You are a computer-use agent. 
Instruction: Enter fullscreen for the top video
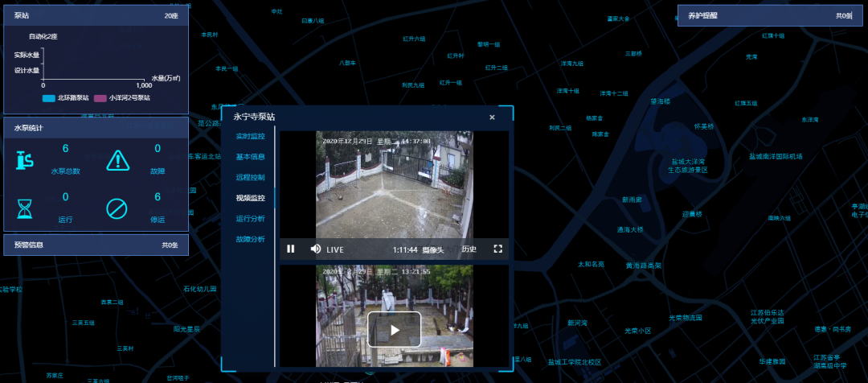(x=497, y=249)
